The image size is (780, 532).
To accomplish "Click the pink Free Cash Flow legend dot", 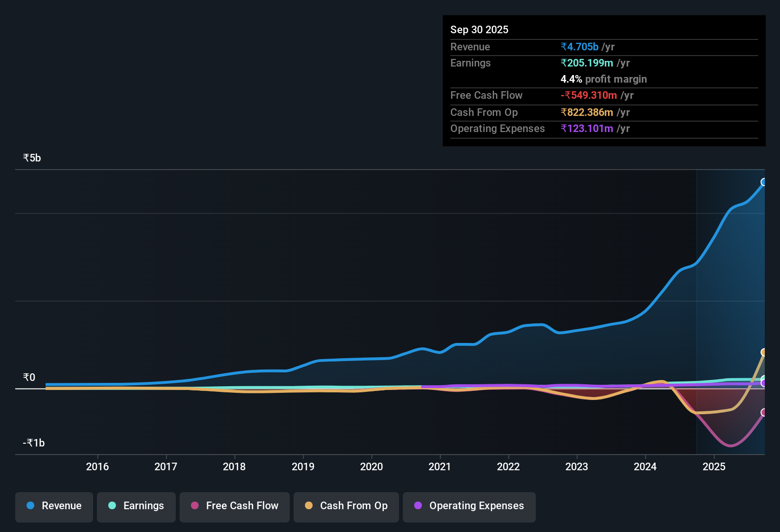I will pos(194,506).
